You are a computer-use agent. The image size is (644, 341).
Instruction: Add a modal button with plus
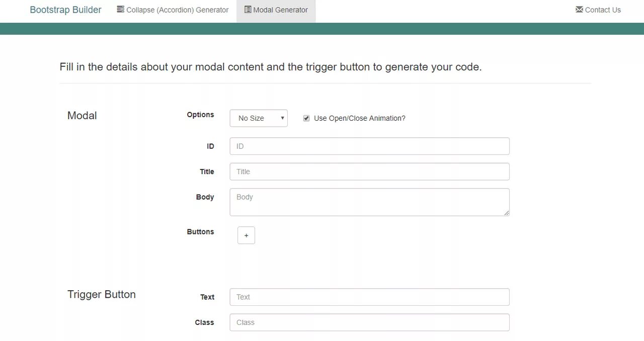coord(246,235)
